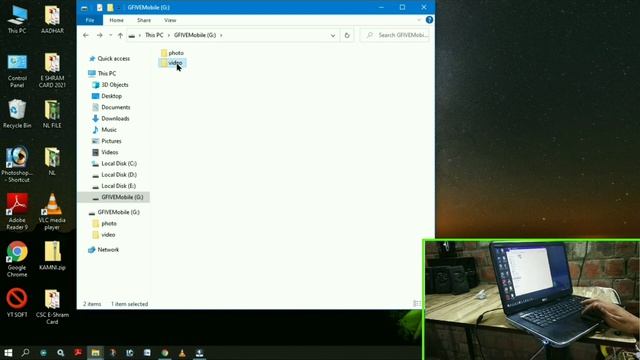Viewport: 640px width, 360px height.
Task: Click Properties icon in quick access toolbar
Action: pyautogui.click(x=100, y=7)
